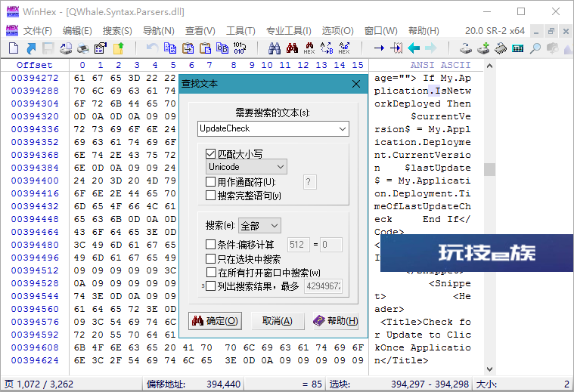
Task: Click the teal Back arrow icon
Action: coord(414,48)
